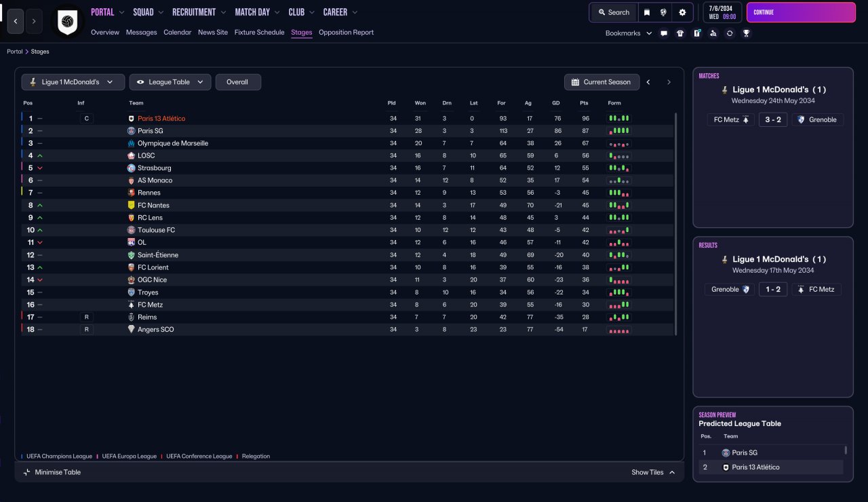
Task: Expand the Show Tiles chevron
Action: tap(672, 472)
